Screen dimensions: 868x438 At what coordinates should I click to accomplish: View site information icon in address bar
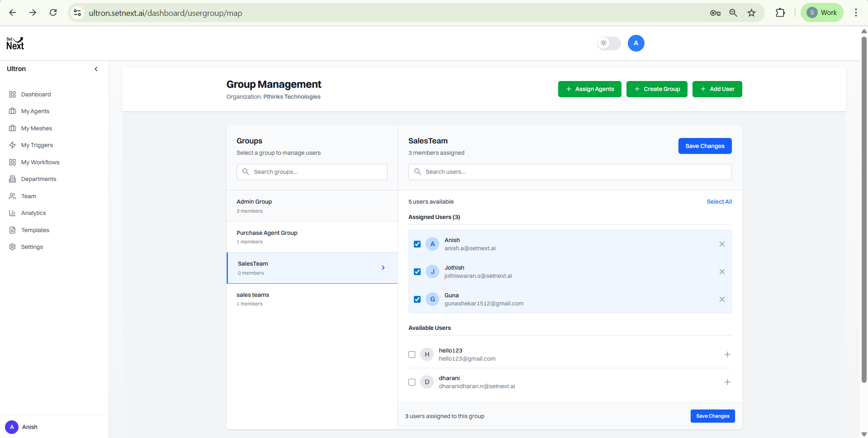click(78, 13)
